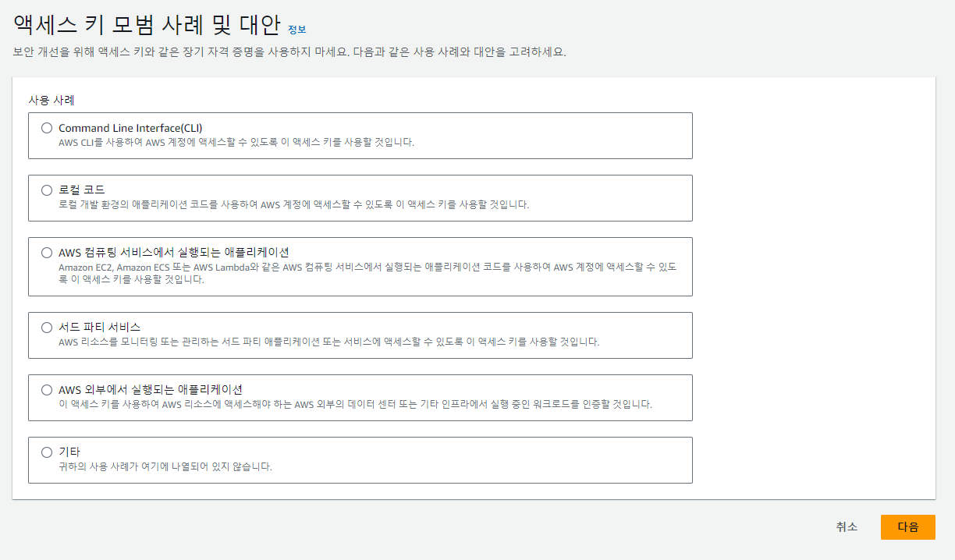Select the 서드 파티 서비스 radio button
Viewport: 955px width, 560px height.
tap(47, 328)
